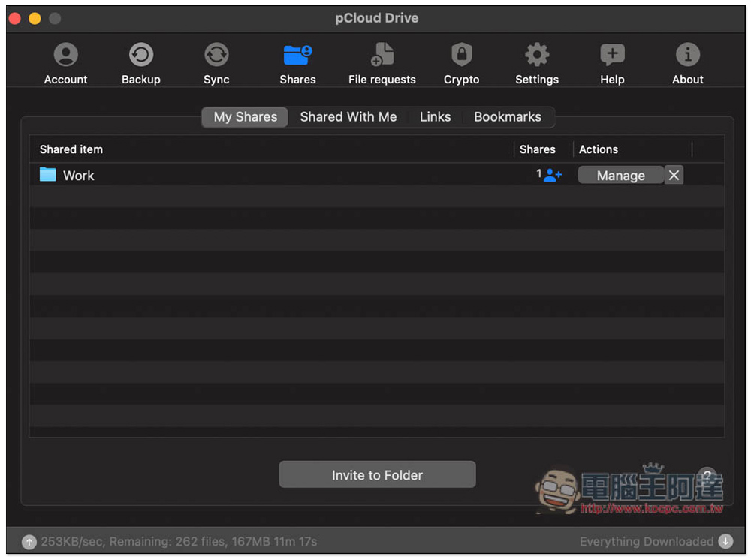Switch to the Shared With Me tab
This screenshot has height=560, width=751.
(348, 117)
